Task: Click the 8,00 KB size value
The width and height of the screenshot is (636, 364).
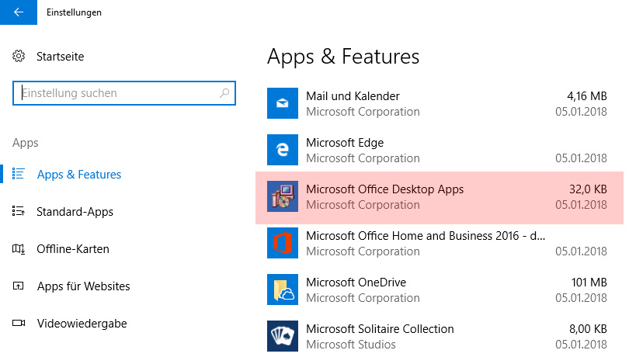Action: (588, 329)
